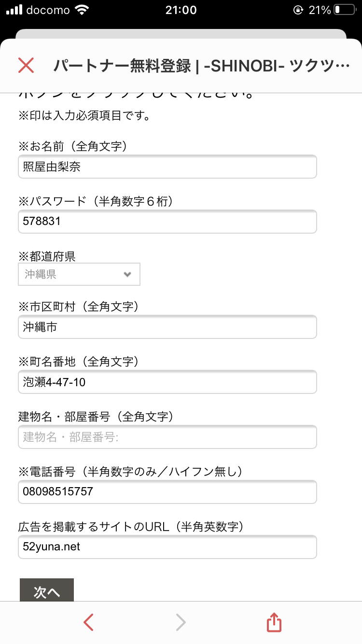This screenshot has height=644, width=362.
Task: Open the share sheet icon
Action: (274, 623)
